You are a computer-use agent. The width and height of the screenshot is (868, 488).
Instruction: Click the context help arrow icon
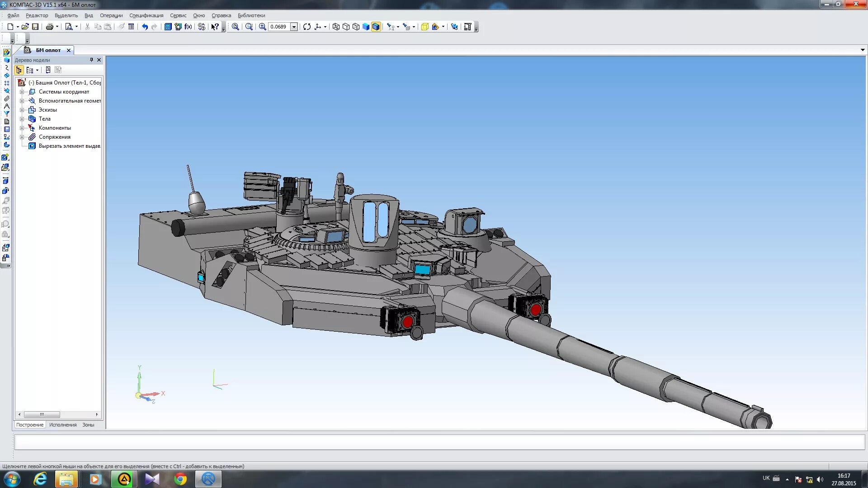[215, 27]
